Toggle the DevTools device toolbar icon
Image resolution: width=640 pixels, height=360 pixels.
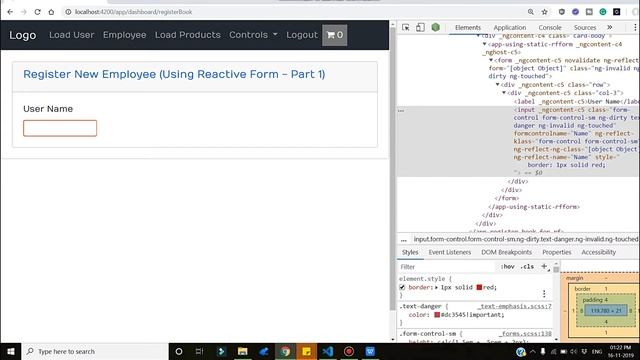click(420, 27)
